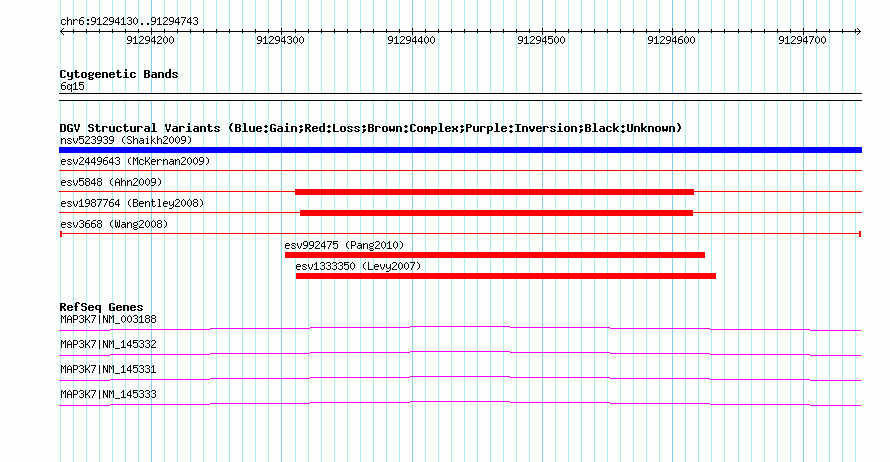Screen dimensions: 890x462
Task: Click the thick red esv5848 loss bar
Action: coord(494,192)
